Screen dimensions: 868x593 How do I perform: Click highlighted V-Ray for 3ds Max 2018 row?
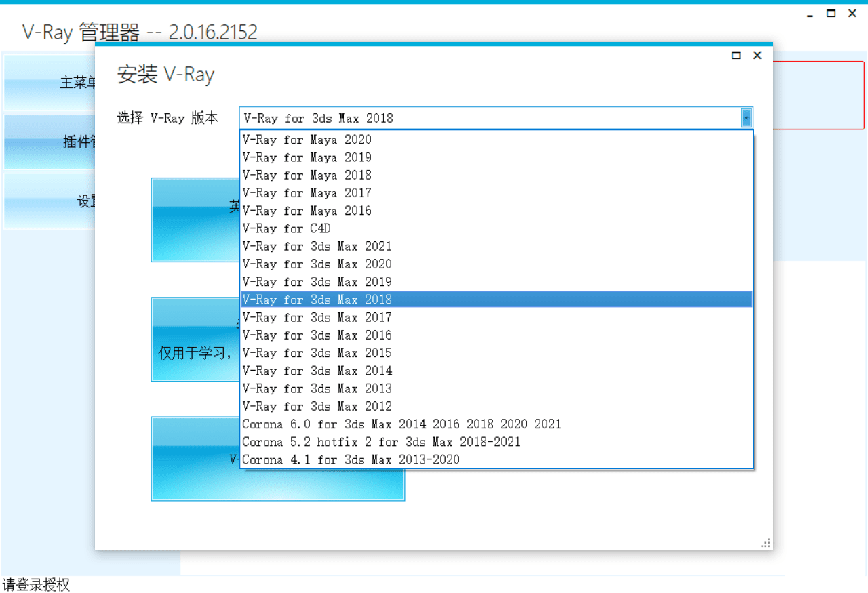(496, 300)
